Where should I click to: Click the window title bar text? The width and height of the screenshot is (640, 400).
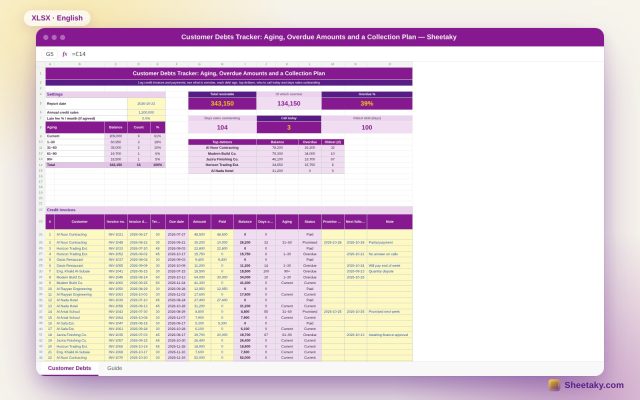coord(318,37)
